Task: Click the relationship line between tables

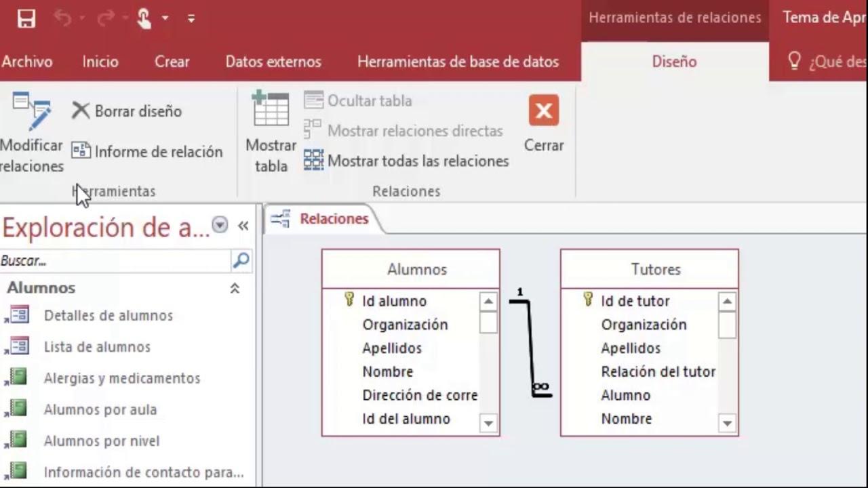Action: click(532, 348)
